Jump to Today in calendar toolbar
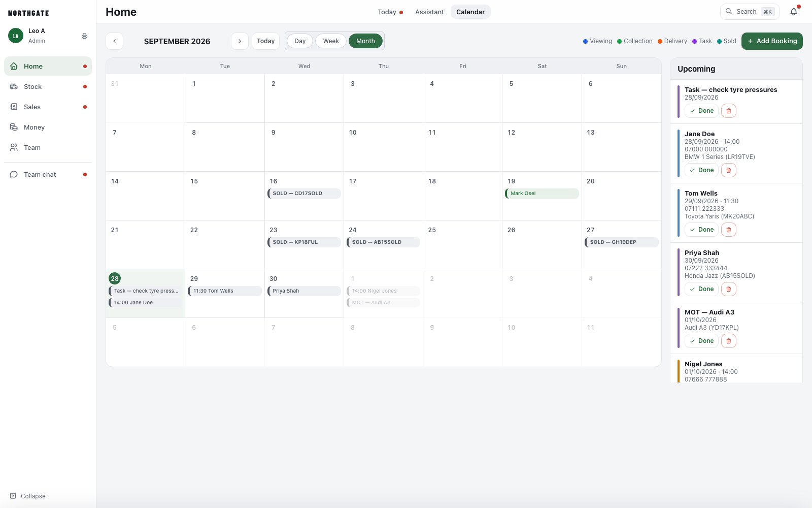Image resolution: width=812 pixels, height=508 pixels. pyautogui.click(x=265, y=41)
